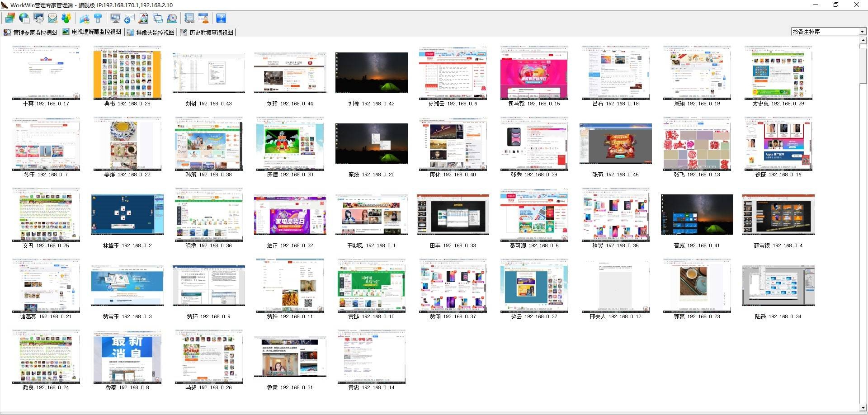This screenshot has height=415, width=868.
Task: Click the 司马懿 192.168.0.15 label
Action: tap(534, 104)
